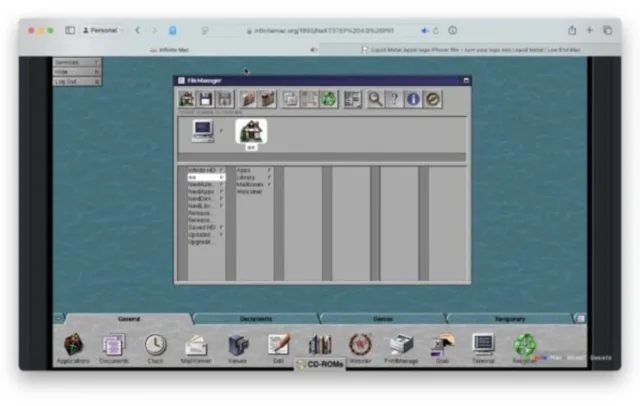
Task: Click the first browser column vertical scrollbar
Action: pyautogui.click(x=182, y=223)
